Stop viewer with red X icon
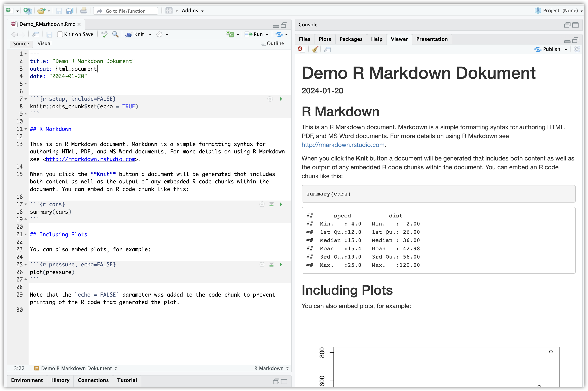The image size is (588, 391). [x=300, y=49]
